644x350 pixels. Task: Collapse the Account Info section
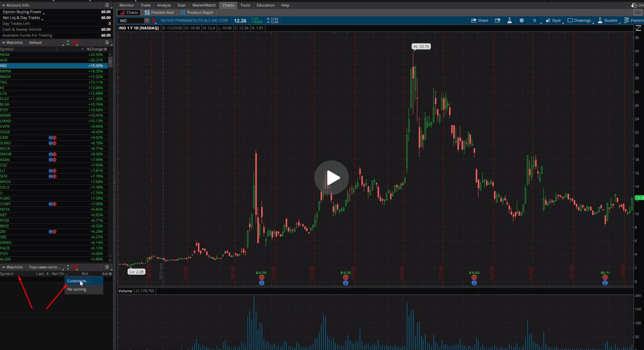4,5
